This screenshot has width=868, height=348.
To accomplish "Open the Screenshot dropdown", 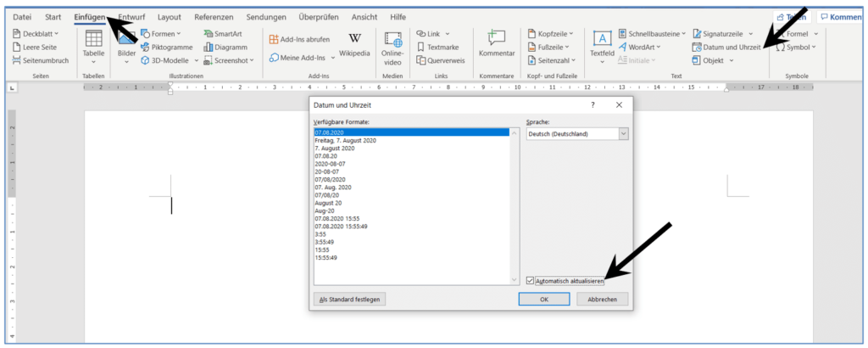I will tap(229, 60).
